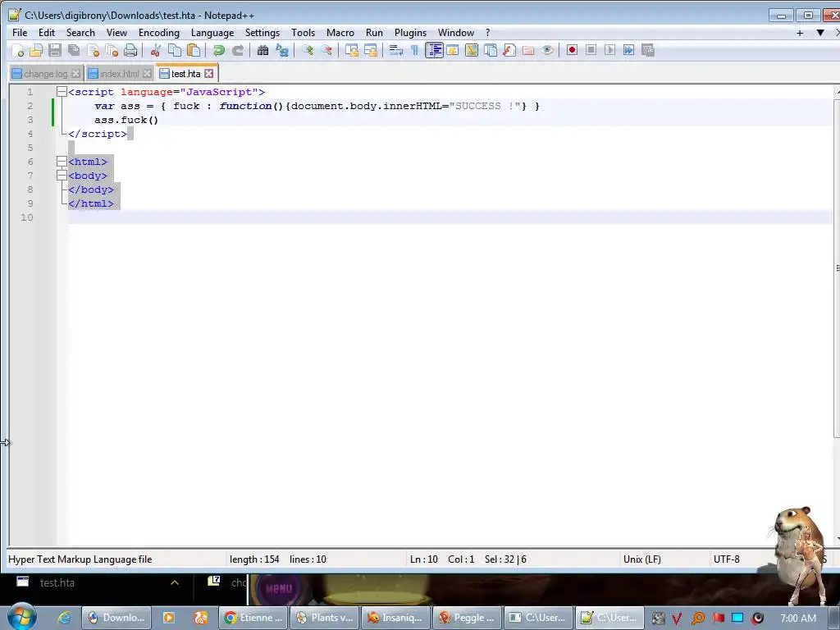Create a new file with toolbar New icon
The image size is (840, 630).
17,50
